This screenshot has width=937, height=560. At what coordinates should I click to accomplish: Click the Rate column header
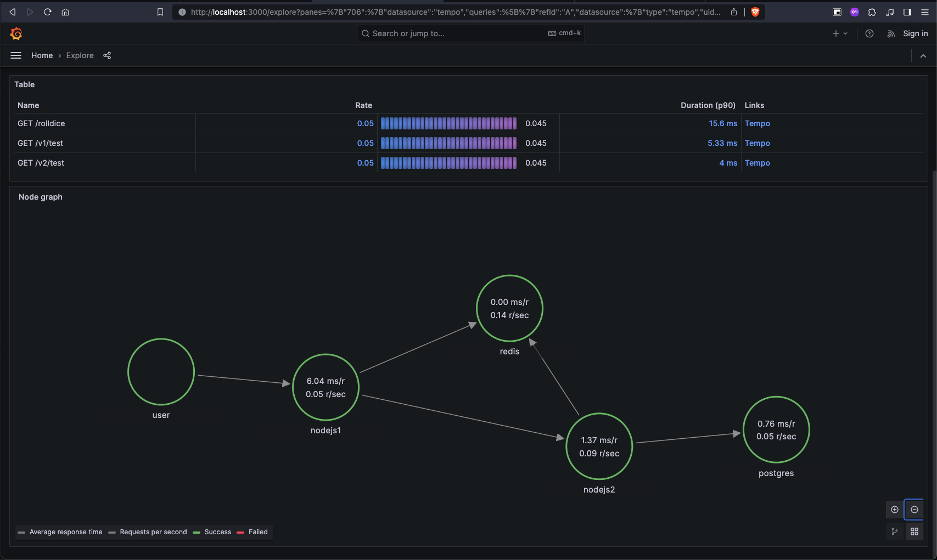(363, 105)
